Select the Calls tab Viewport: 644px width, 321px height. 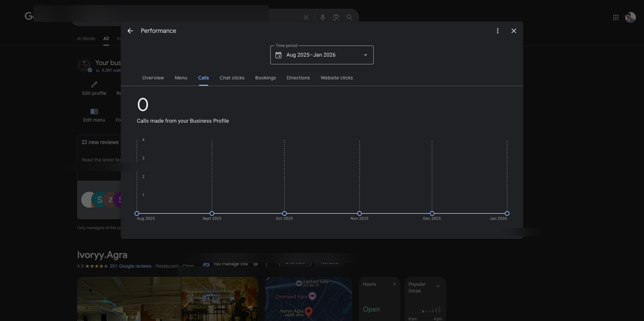pos(204,78)
